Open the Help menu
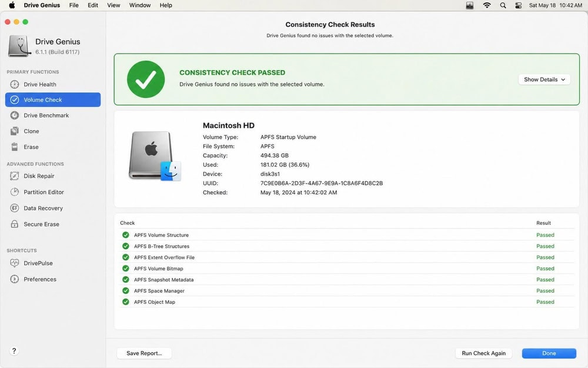 166,5
